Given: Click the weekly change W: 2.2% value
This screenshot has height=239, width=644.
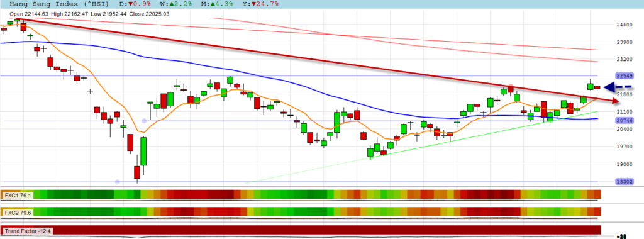Looking at the screenshot, I should [x=177, y=4].
